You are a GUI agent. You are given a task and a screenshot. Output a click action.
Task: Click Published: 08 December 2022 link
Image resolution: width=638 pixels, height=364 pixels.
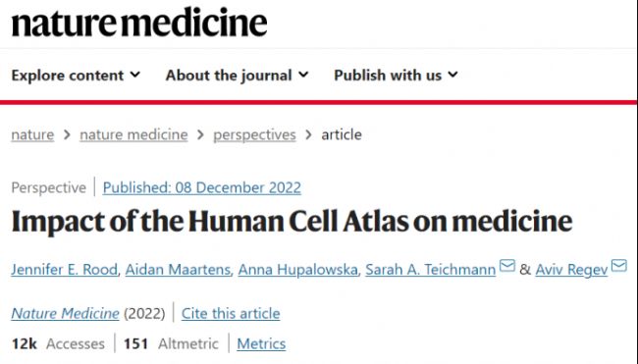coord(202,187)
